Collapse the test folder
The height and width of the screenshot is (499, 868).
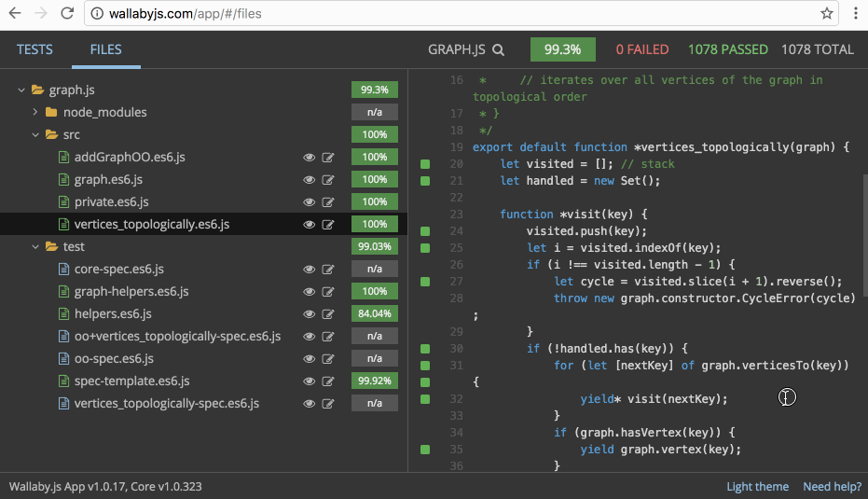tap(34, 246)
